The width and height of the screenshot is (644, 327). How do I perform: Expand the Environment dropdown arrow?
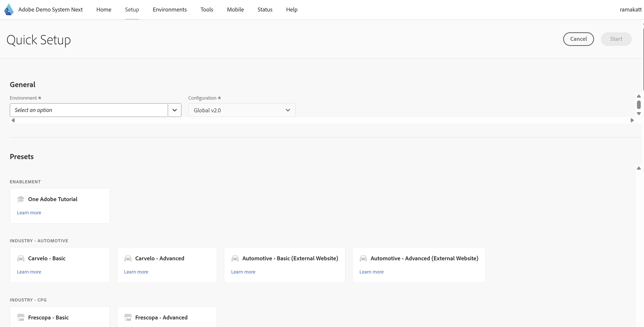(175, 110)
